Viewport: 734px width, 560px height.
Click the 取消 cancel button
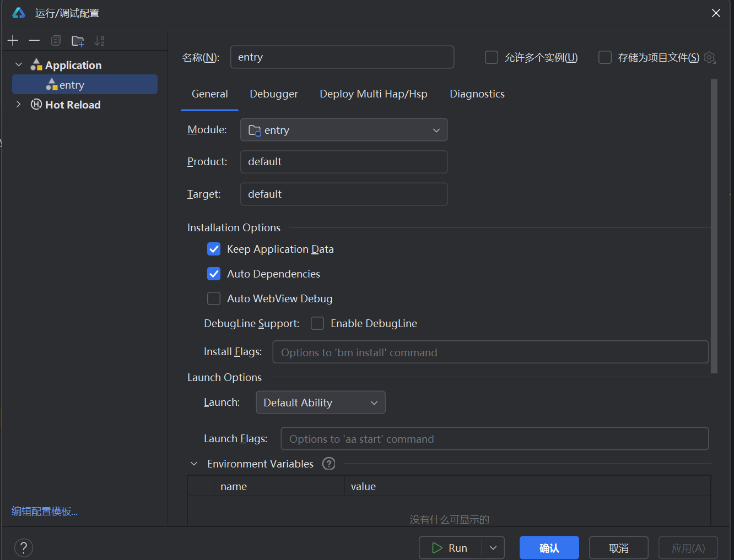point(619,548)
